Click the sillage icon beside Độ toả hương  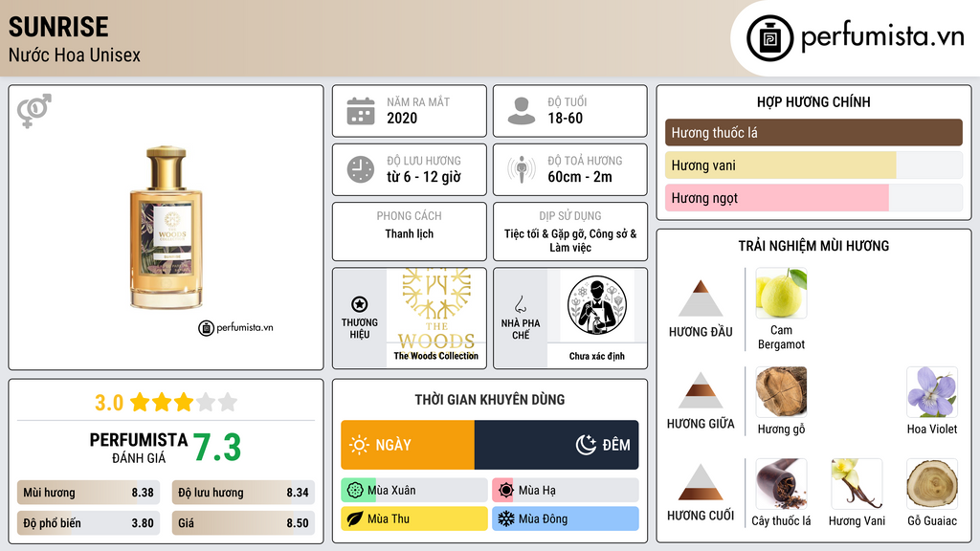pyautogui.click(x=522, y=169)
